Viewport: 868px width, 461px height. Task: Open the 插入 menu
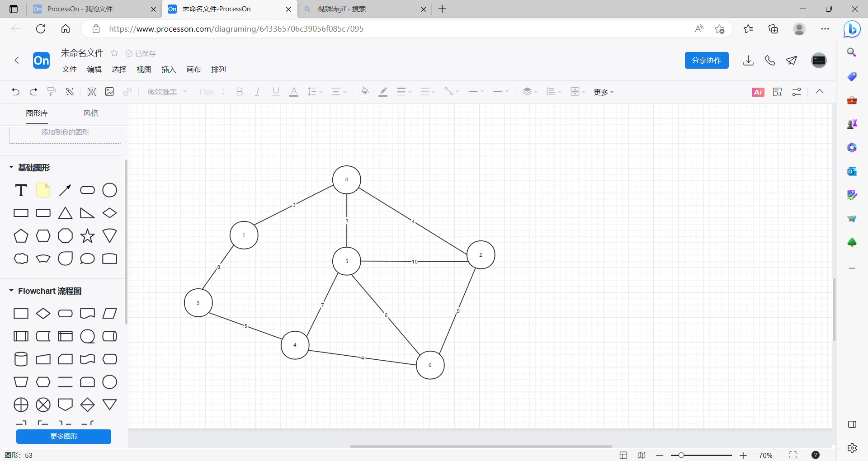[168, 69]
